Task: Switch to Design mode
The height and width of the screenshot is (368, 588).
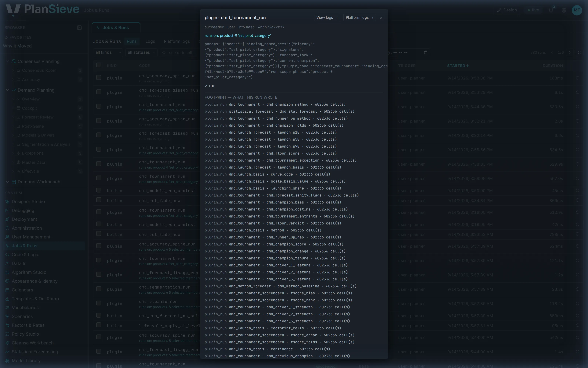Action: click(x=507, y=10)
